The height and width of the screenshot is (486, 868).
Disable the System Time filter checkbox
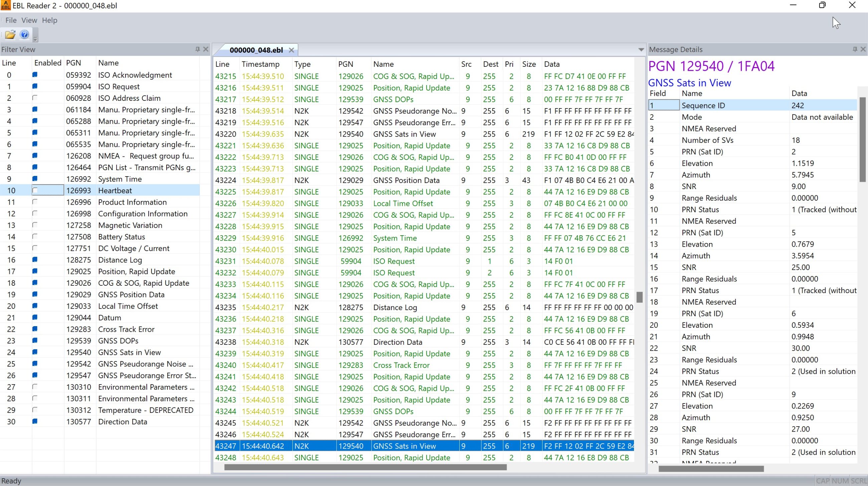pyautogui.click(x=35, y=179)
